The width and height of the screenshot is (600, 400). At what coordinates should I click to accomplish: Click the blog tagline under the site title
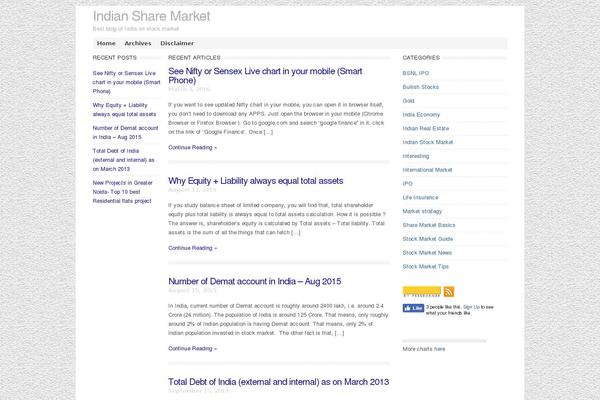[x=136, y=29]
